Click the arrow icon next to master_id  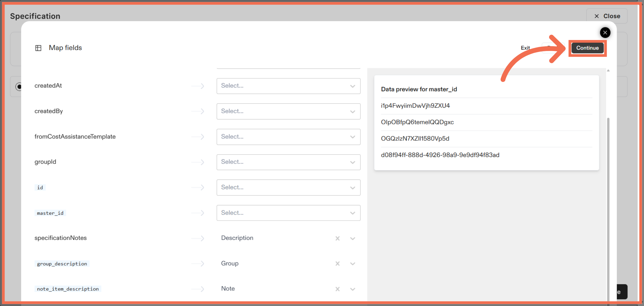pos(198,213)
